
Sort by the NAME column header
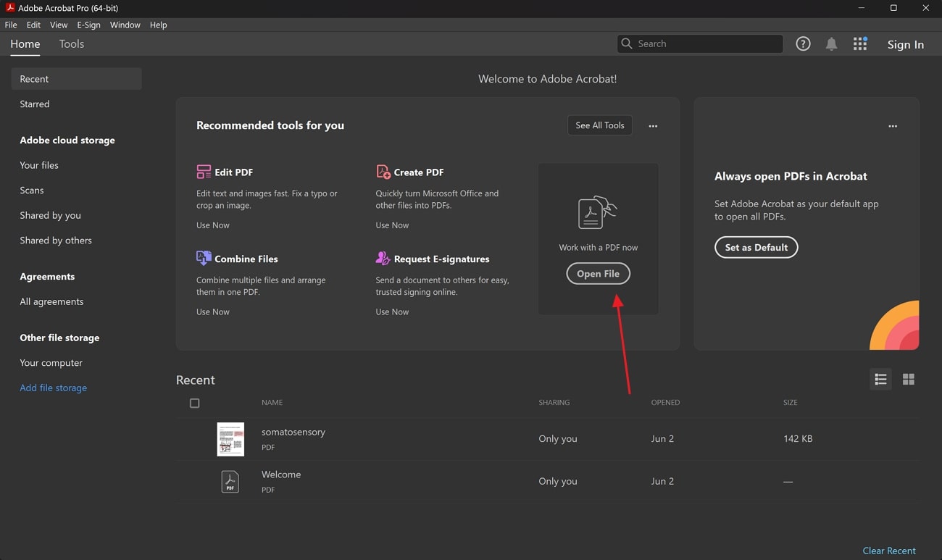pos(272,402)
